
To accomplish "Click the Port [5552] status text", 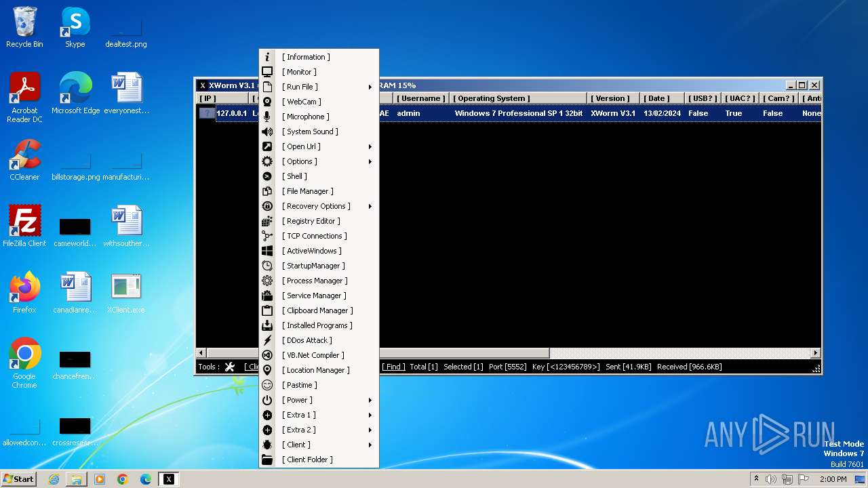I will [x=507, y=367].
